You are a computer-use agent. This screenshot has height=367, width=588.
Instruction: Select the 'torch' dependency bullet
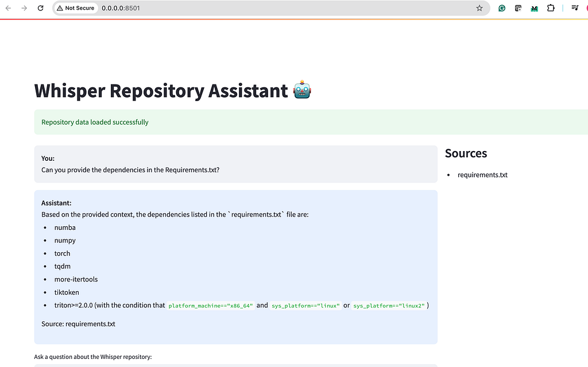(x=62, y=253)
